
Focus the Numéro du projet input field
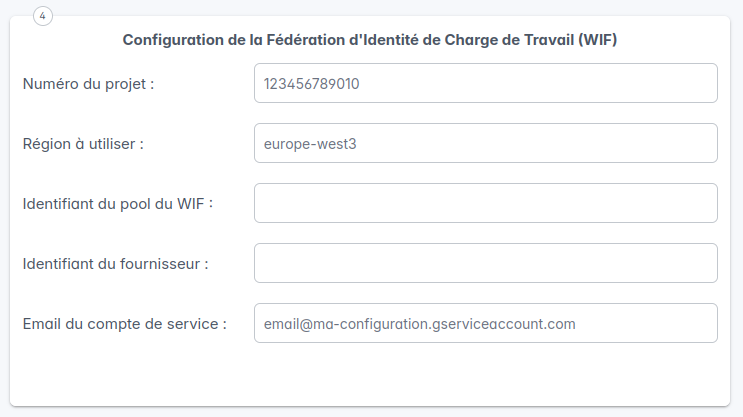pyautogui.click(x=486, y=83)
